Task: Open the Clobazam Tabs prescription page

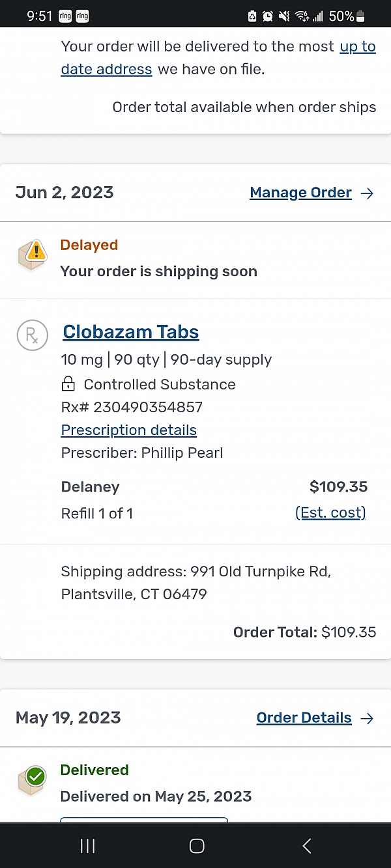Action: 130,332
